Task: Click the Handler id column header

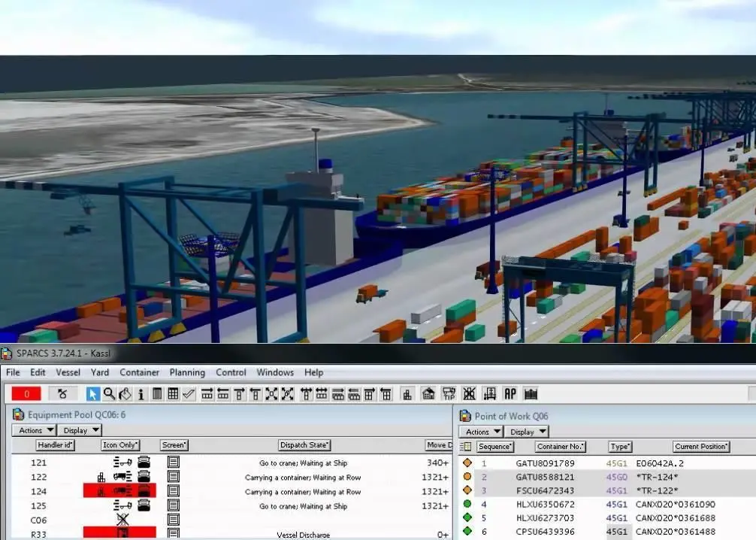Action: click(x=55, y=445)
